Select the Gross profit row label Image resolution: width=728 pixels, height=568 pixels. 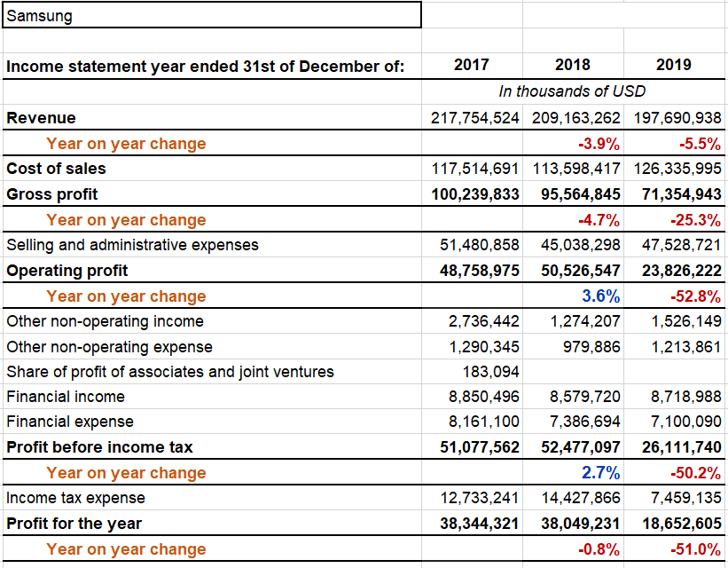52,193
